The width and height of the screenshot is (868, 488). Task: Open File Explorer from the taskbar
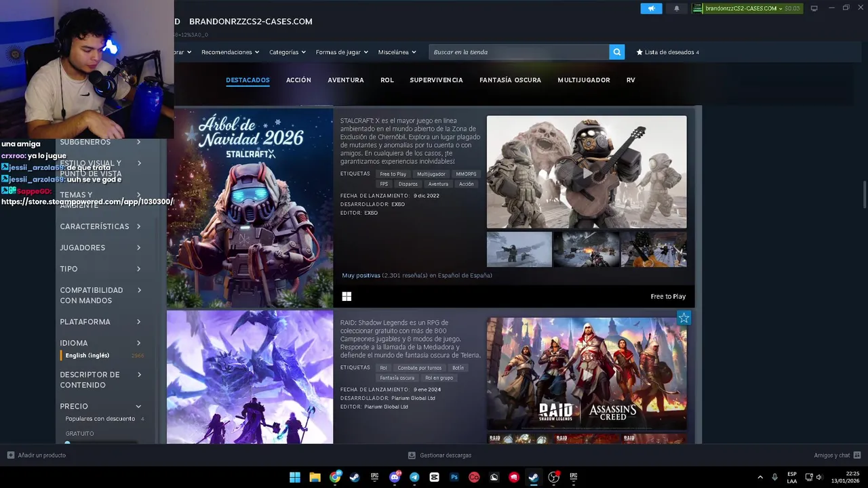pyautogui.click(x=315, y=477)
